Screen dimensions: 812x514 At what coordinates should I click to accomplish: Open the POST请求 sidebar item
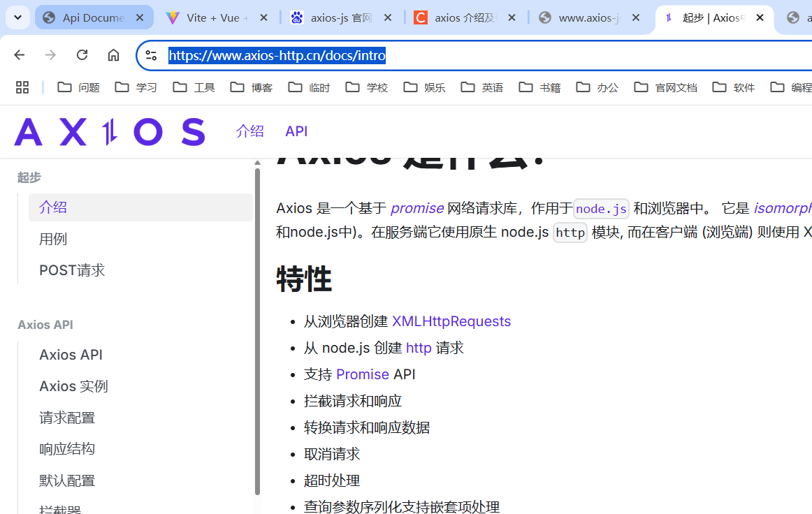pos(72,270)
